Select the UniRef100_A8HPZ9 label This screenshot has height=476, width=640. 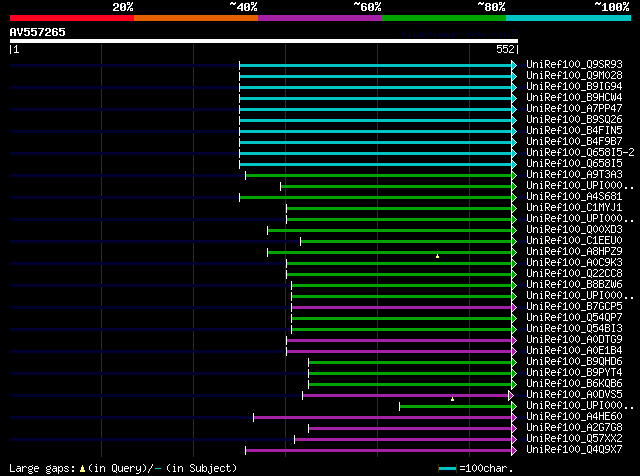(574, 252)
